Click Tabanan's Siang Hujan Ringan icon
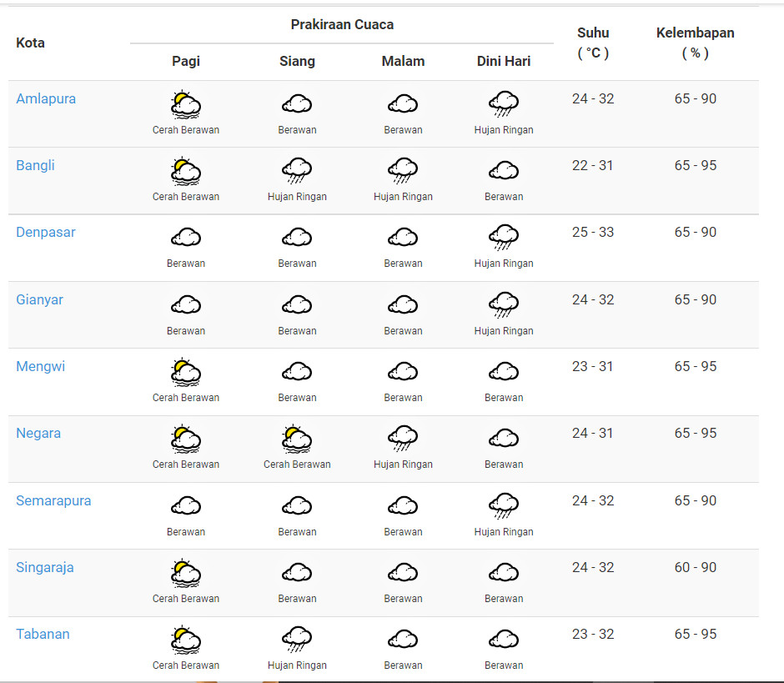This screenshot has height=683, width=784. [297, 640]
